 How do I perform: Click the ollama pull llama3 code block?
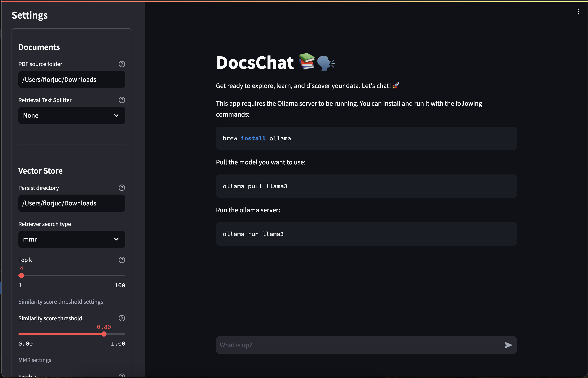366,186
